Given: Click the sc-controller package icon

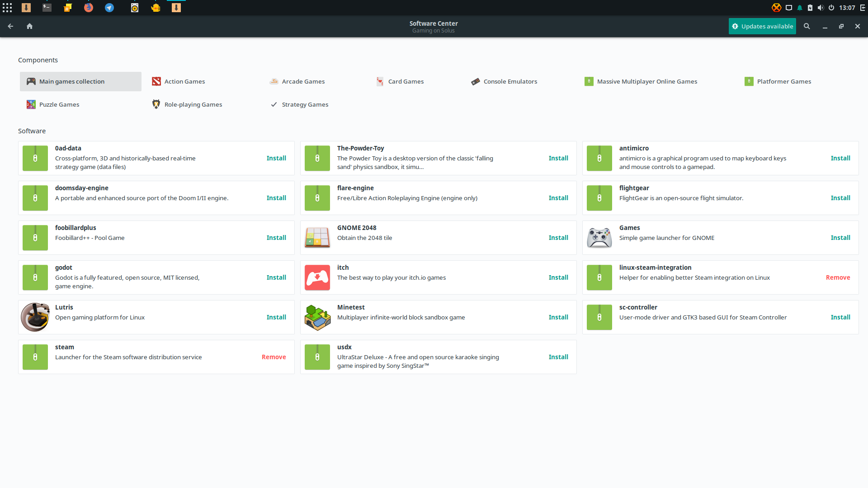Looking at the screenshot, I should (x=599, y=317).
